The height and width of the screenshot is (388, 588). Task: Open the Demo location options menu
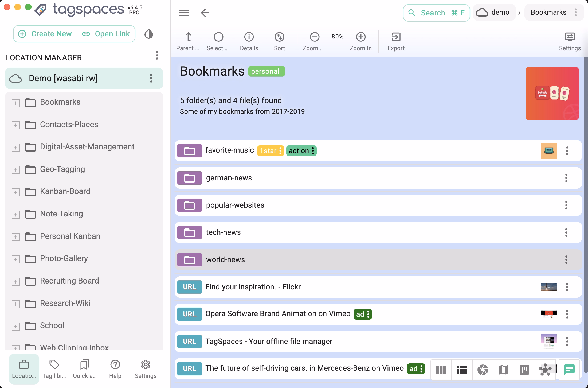151,78
